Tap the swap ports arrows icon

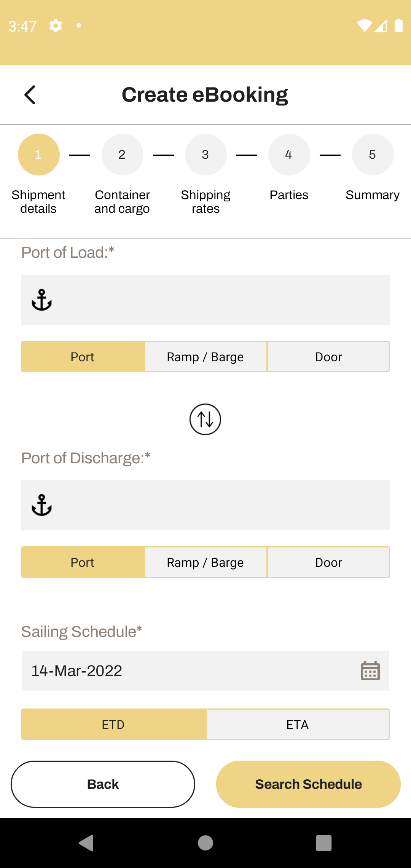(205, 419)
